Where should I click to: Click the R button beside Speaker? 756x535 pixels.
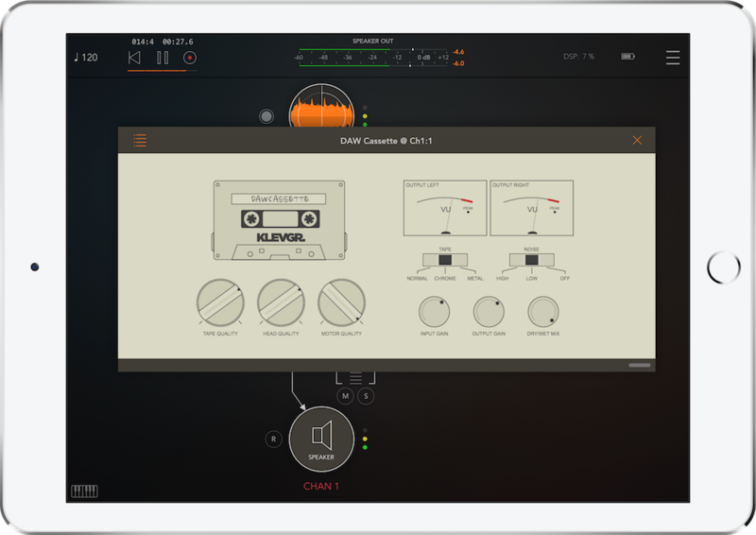click(x=273, y=440)
